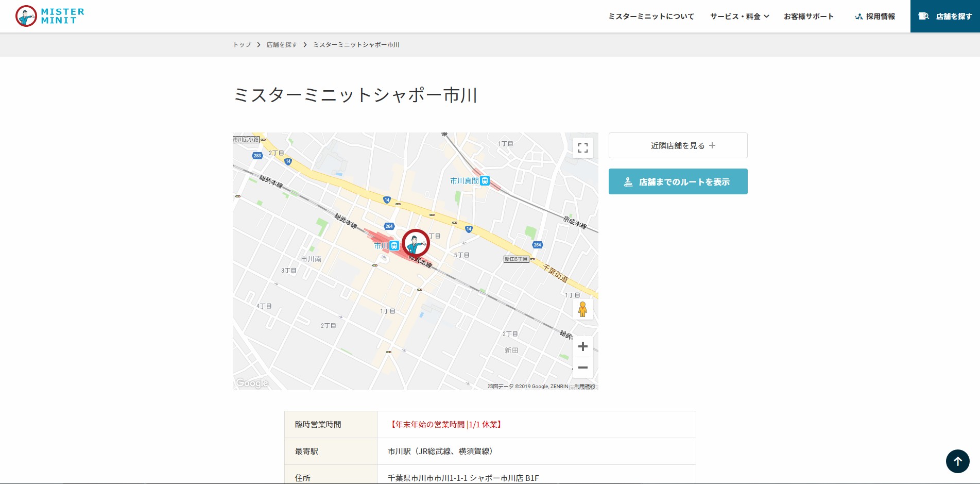Click the ミスターミニットシャポー市川 breadcrumb text
The width and height of the screenshot is (980, 484).
point(356,45)
